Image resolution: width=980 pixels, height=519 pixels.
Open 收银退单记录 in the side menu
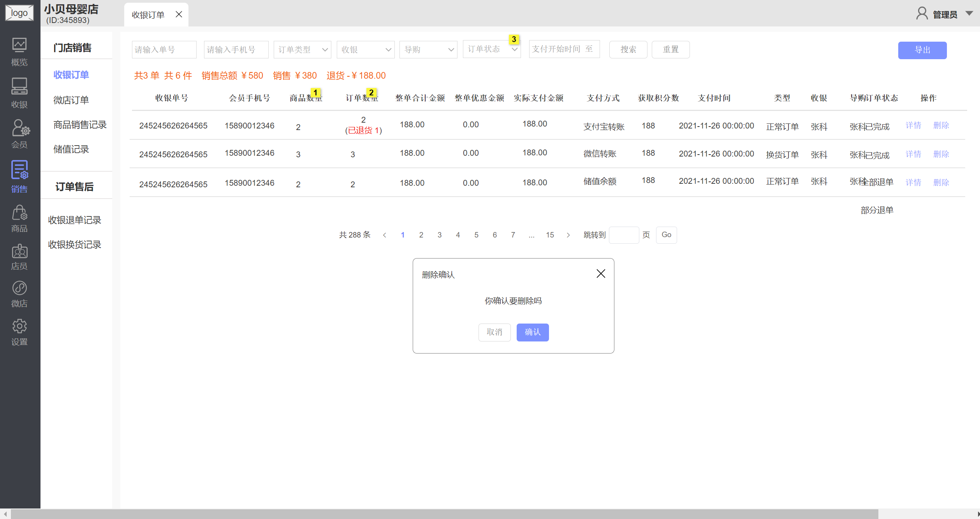pos(75,220)
